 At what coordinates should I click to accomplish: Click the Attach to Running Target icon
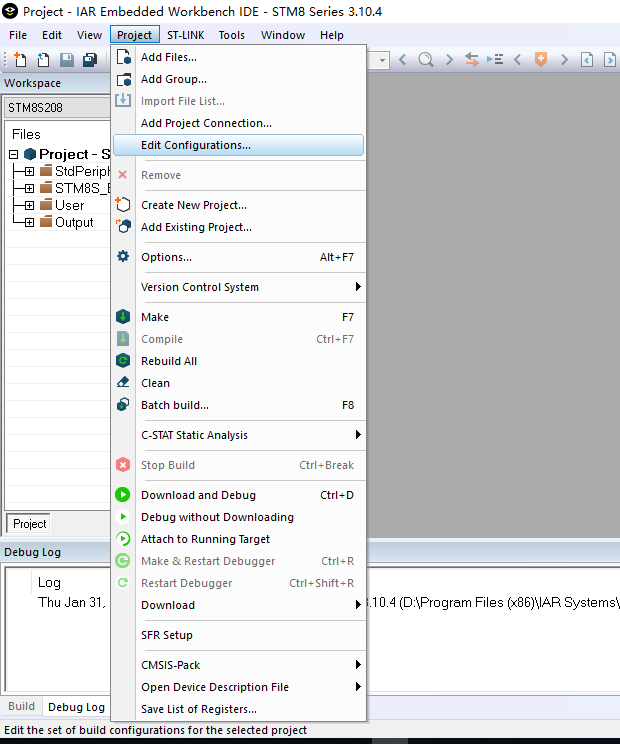[123, 539]
